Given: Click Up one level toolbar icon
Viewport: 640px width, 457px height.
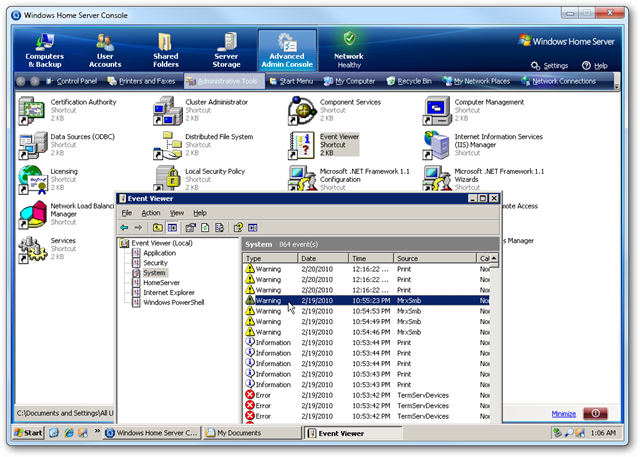Looking at the screenshot, I should 158,228.
